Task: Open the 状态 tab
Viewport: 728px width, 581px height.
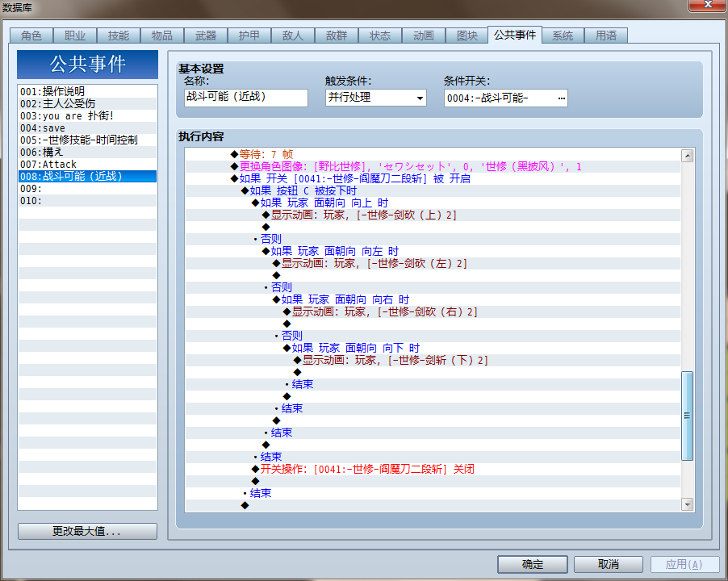Action: 380,36
